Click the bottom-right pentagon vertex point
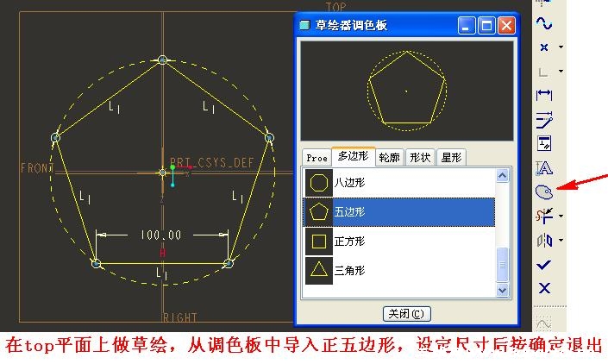 click(229, 264)
